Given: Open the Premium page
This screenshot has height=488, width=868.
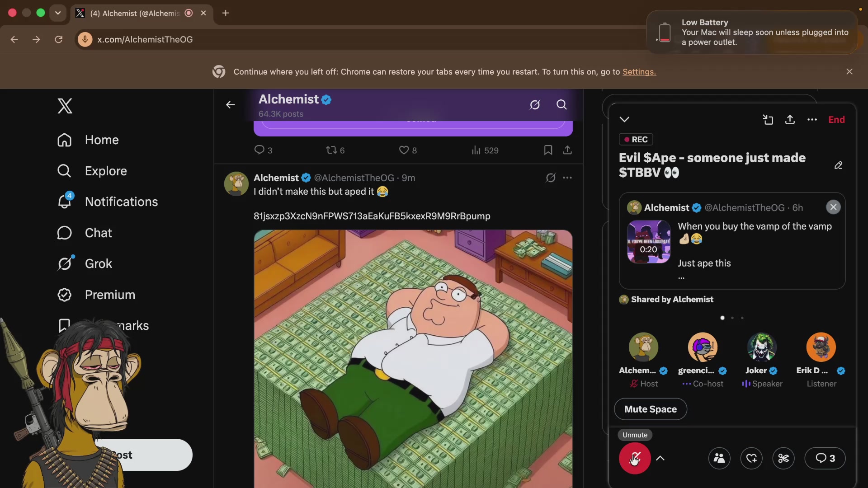Looking at the screenshot, I should coord(96,295).
